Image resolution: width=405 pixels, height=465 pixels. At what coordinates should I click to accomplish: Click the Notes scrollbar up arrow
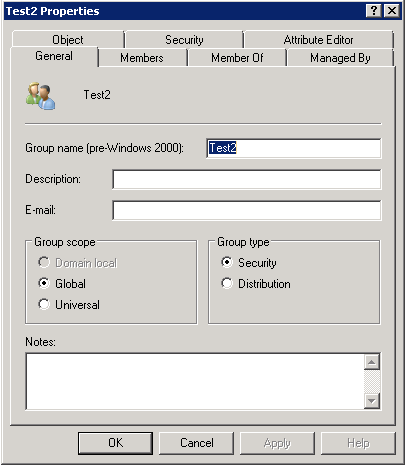(x=372, y=362)
